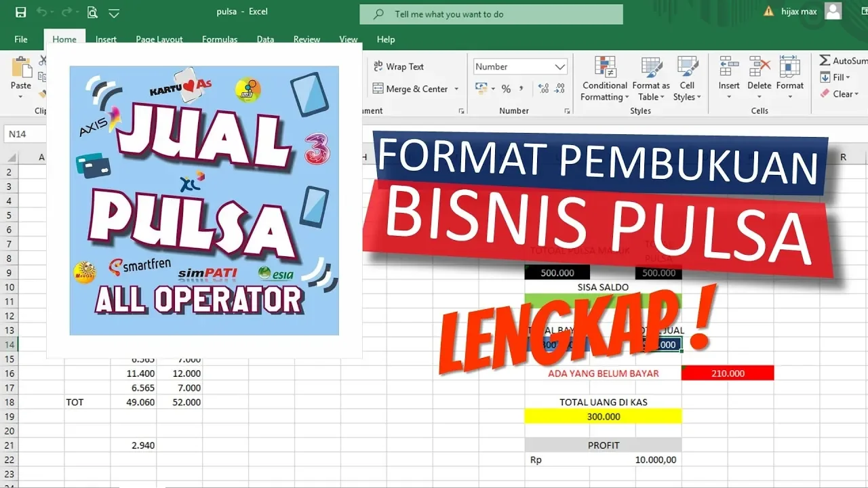Click the Format as Table icon
868x488 pixels.
(x=651, y=67)
